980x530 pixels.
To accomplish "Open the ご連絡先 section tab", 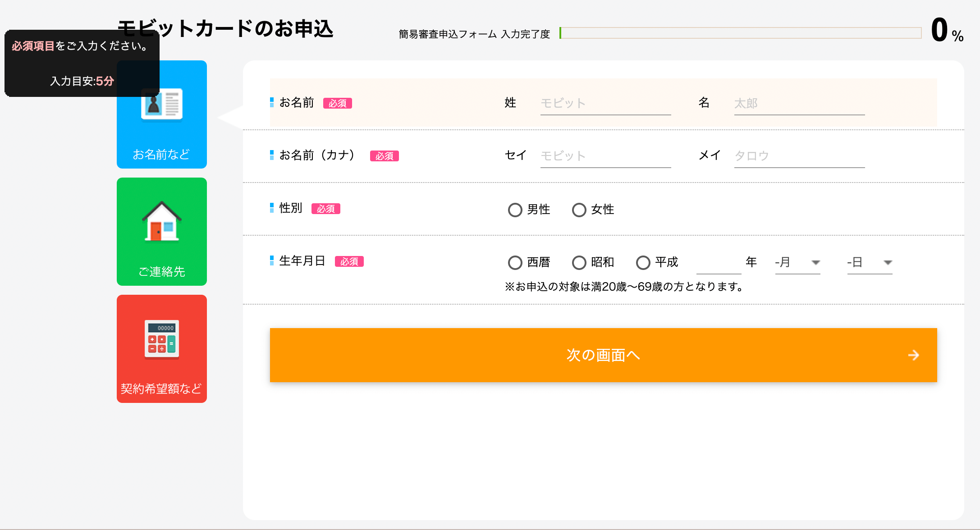I will coord(162,232).
